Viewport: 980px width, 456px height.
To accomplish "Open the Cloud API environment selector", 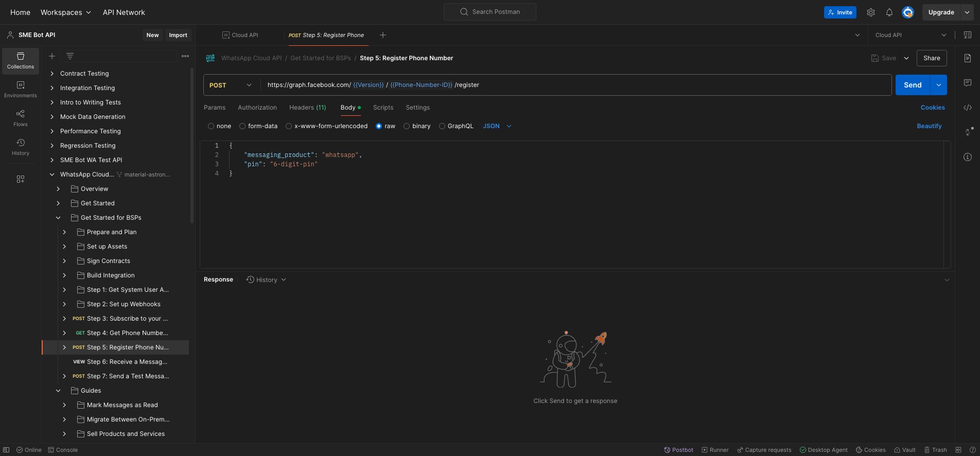I will pos(911,35).
